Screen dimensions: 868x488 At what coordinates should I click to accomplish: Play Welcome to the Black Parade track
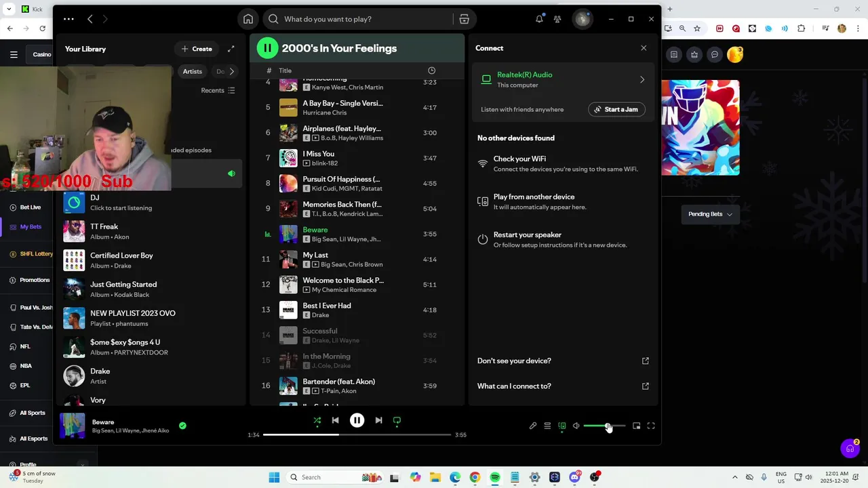[x=357, y=285]
